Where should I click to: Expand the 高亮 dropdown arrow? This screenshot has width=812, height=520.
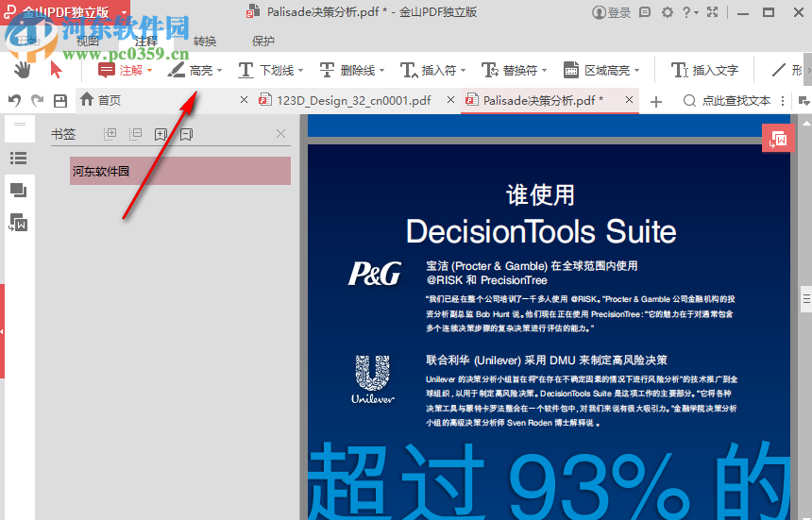(x=220, y=71)
